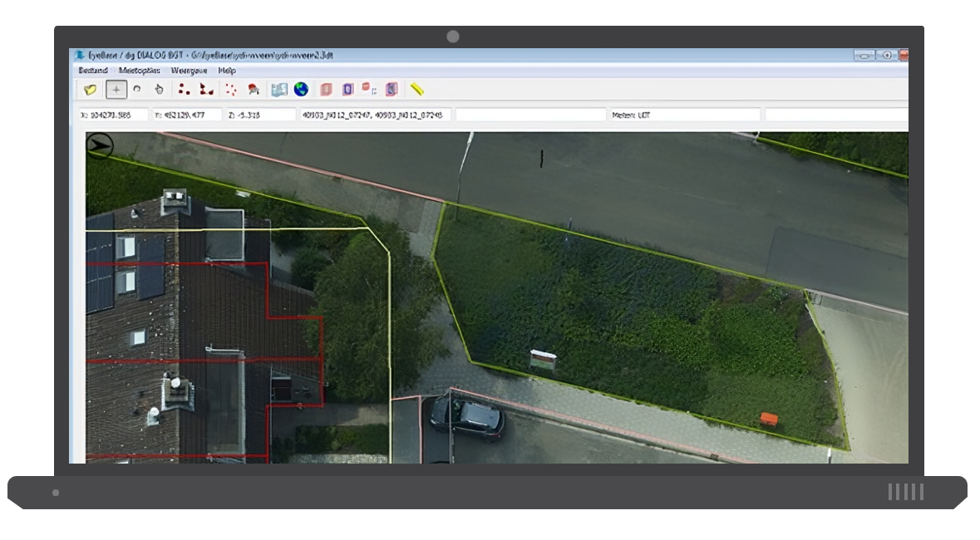Select the scatter points tool

232,89
